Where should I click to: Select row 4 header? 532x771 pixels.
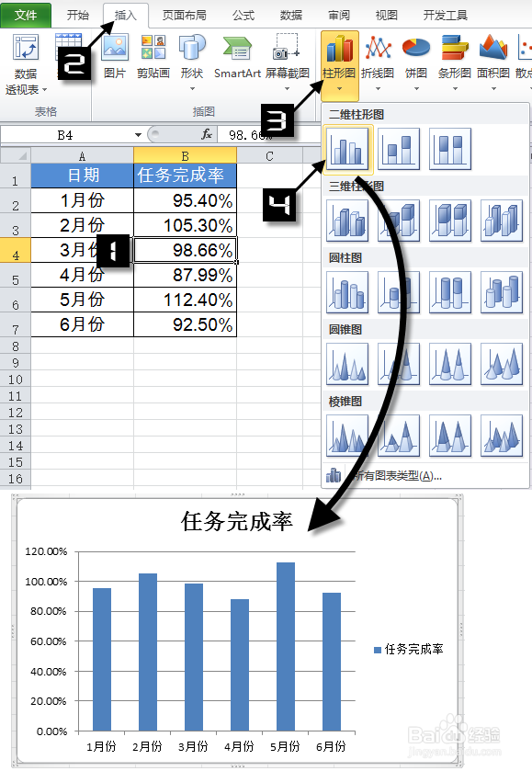tap(16, 250)
